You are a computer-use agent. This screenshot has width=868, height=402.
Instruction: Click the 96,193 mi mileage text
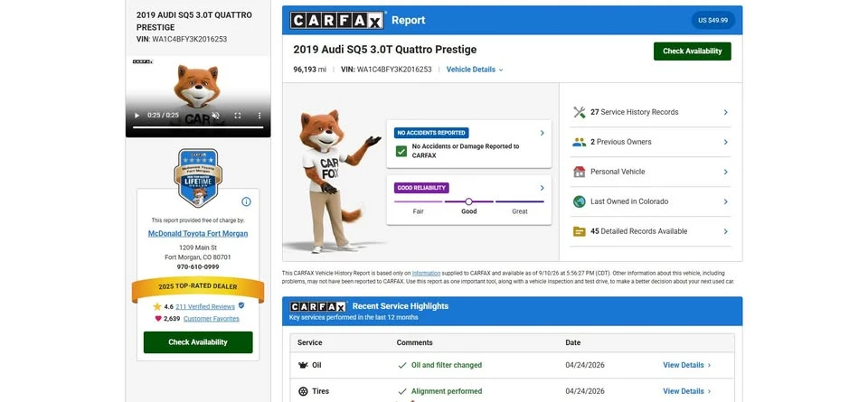click(309, 70)
